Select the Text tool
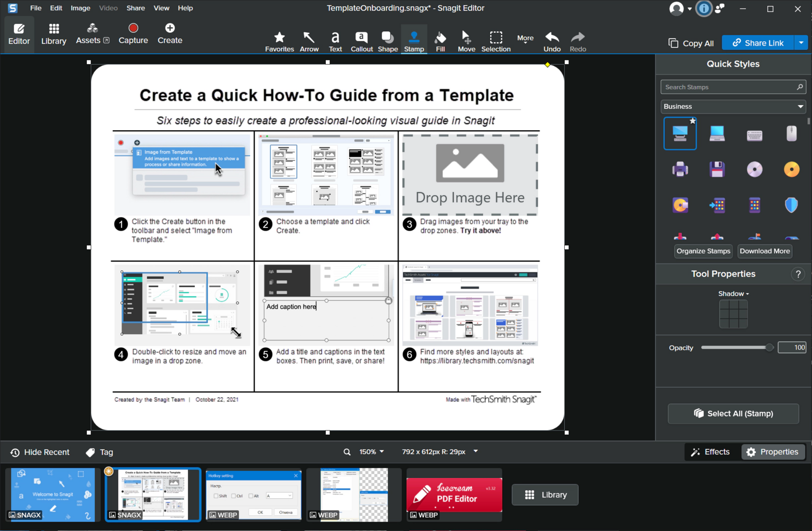812x531 pixels. pos(335,42)
